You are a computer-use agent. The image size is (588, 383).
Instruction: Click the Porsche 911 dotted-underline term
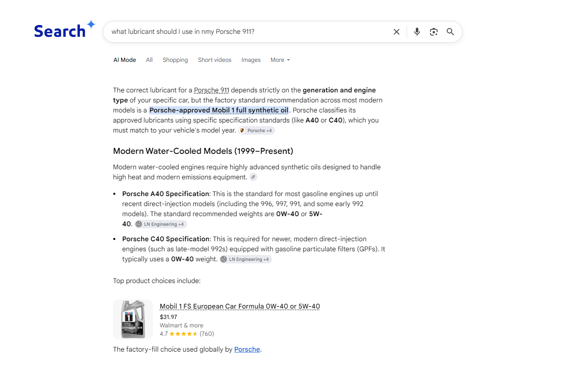tap(211, 90)
